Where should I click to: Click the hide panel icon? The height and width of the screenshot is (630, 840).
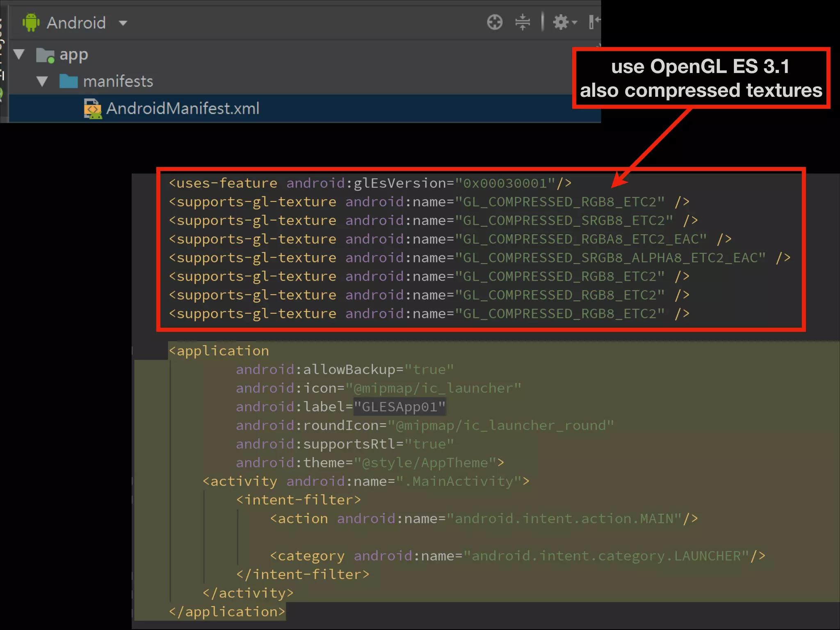[594, 22]
